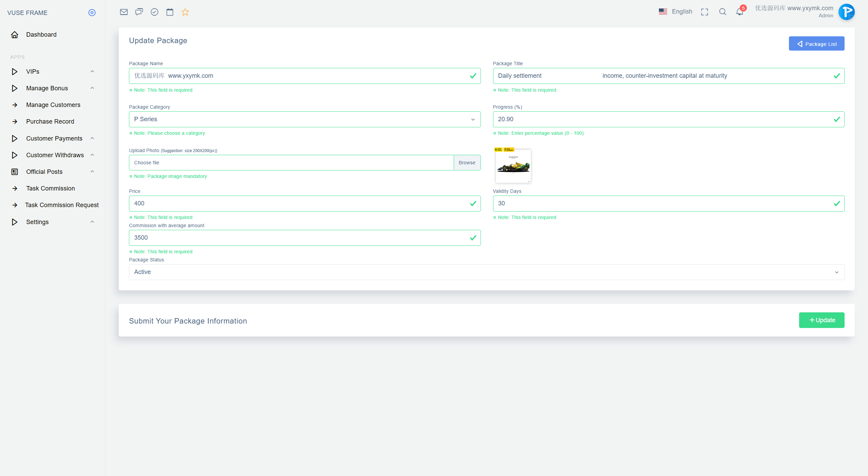Click the Commission with average amount field

pyautogui.click(x=305, y=238)
